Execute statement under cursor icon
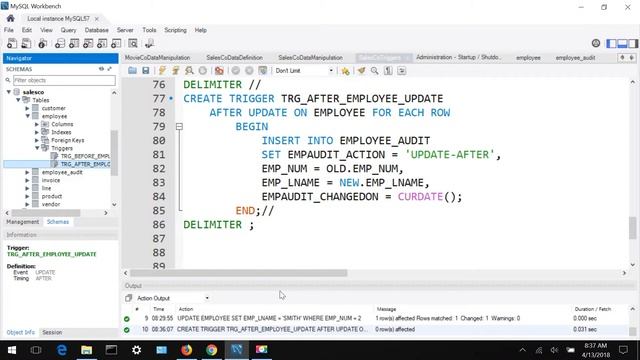The width and height of the screenshot is (640, 360). (176, 71)
